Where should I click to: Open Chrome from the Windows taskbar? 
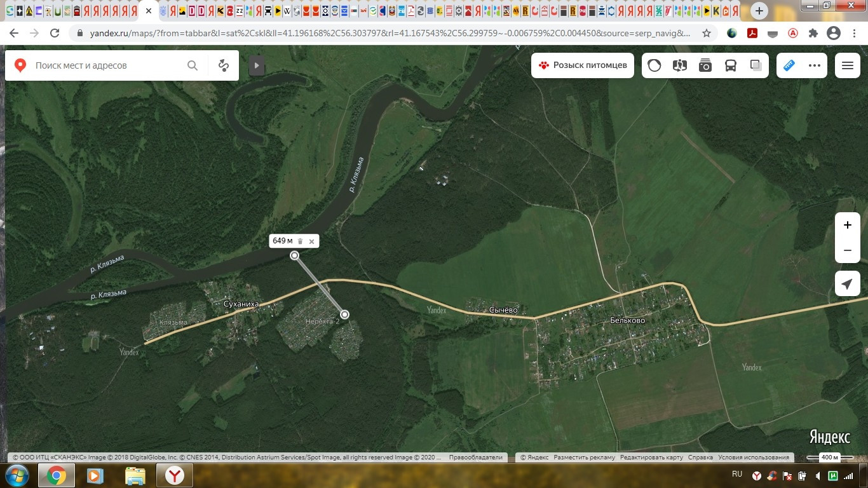pyautogui.click(x=56, y=475)
